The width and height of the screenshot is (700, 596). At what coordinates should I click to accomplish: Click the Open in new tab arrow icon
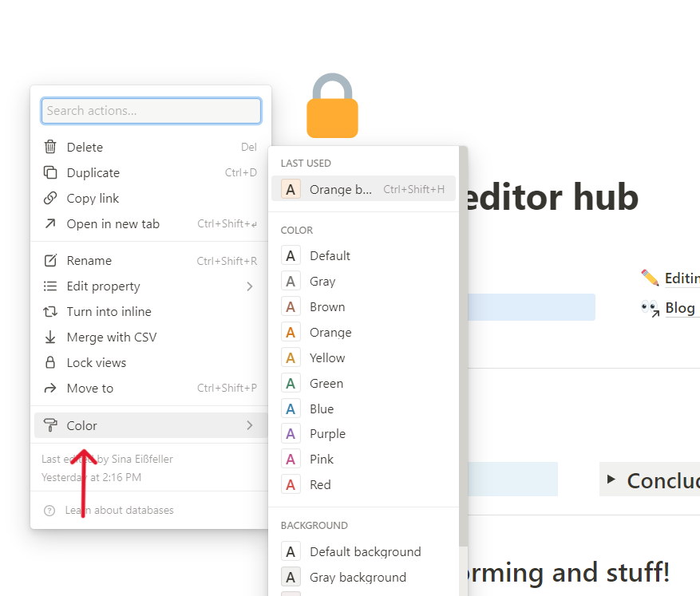(49, 224)
